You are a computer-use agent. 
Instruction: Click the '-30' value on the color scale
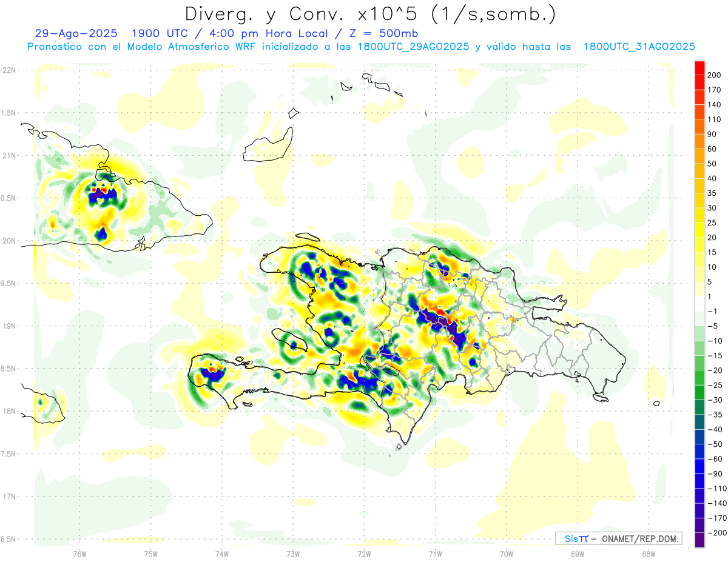(715, 400)
